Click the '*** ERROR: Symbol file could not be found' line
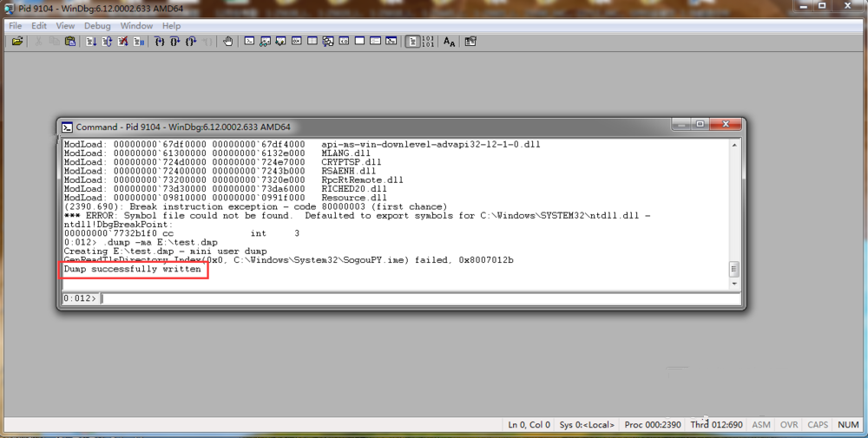This screenshot has height=438, width=868. pyautogui.click(x=357, y=216)
